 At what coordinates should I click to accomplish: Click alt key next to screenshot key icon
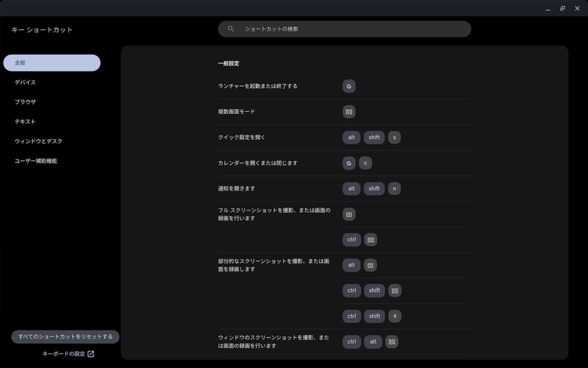[x=351, y=265]
